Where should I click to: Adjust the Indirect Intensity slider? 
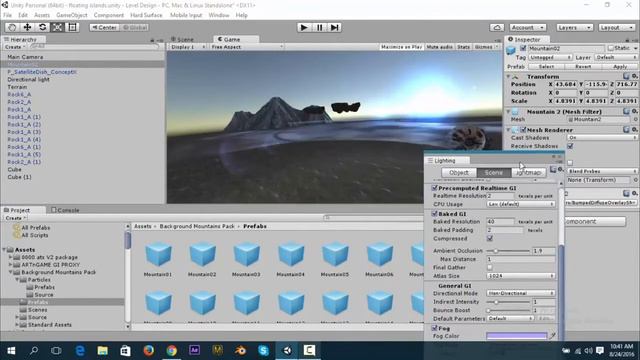(x=508, y=302)
